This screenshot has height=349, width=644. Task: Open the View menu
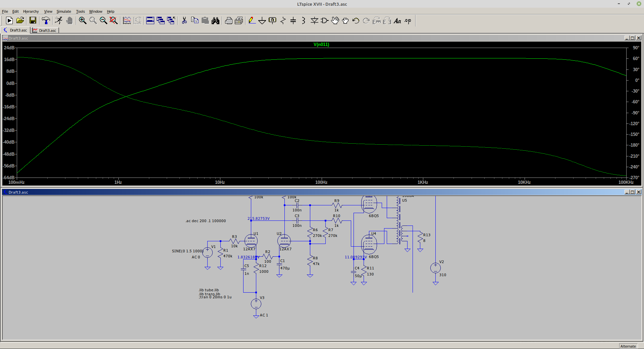(48, 11)
